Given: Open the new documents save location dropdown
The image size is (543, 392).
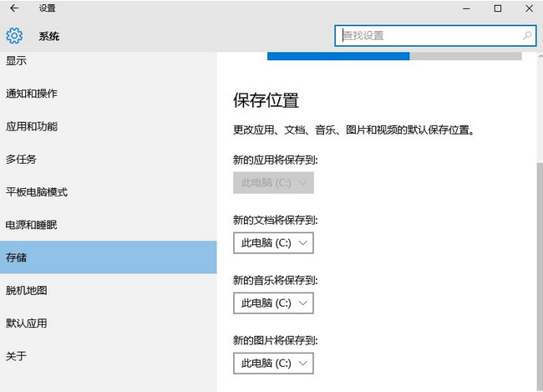Looking at the screenshot, I should 273,243.
